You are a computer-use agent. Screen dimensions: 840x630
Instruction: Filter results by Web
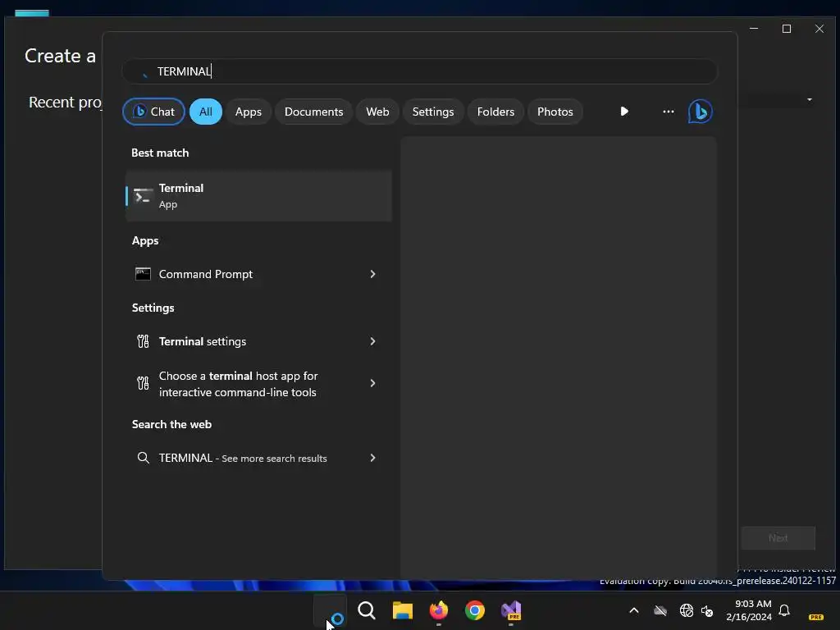coord(377,112)
